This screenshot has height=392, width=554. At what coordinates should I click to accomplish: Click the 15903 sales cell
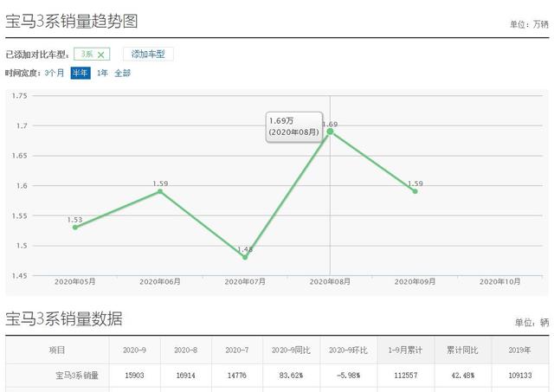point(134,375)
